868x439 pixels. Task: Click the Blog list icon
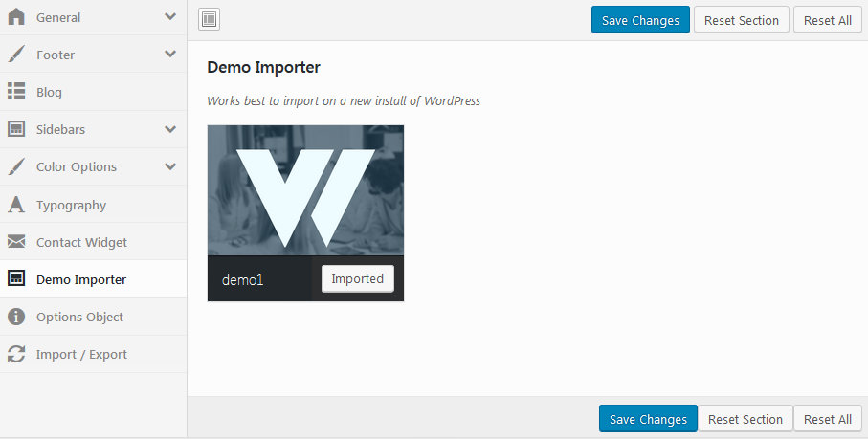[16, 92]
